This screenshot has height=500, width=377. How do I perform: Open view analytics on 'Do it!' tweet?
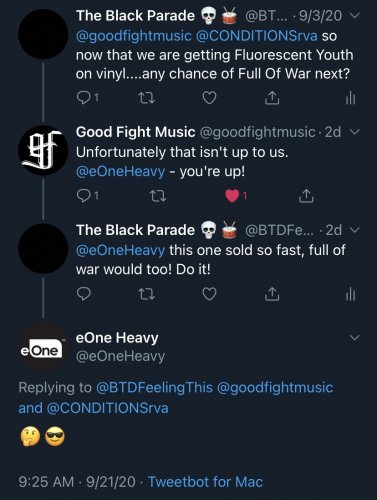click(350, 294)
